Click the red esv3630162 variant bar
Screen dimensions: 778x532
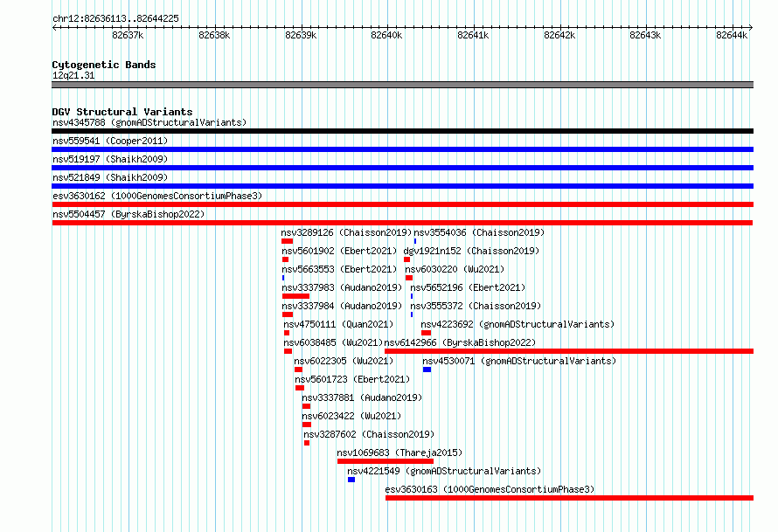pos(402,204)
